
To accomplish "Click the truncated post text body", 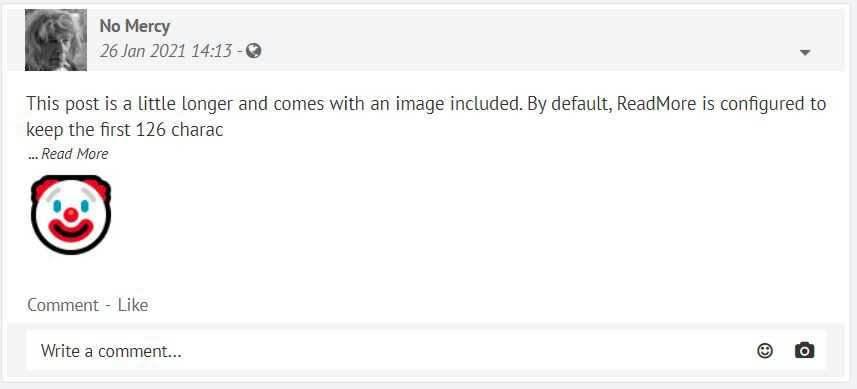I will point(426,116).
